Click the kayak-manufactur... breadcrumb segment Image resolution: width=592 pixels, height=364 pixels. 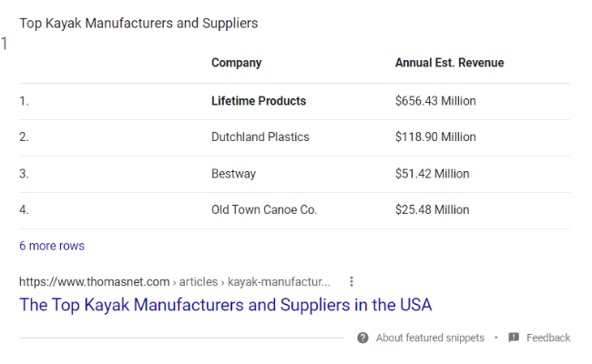279,281
